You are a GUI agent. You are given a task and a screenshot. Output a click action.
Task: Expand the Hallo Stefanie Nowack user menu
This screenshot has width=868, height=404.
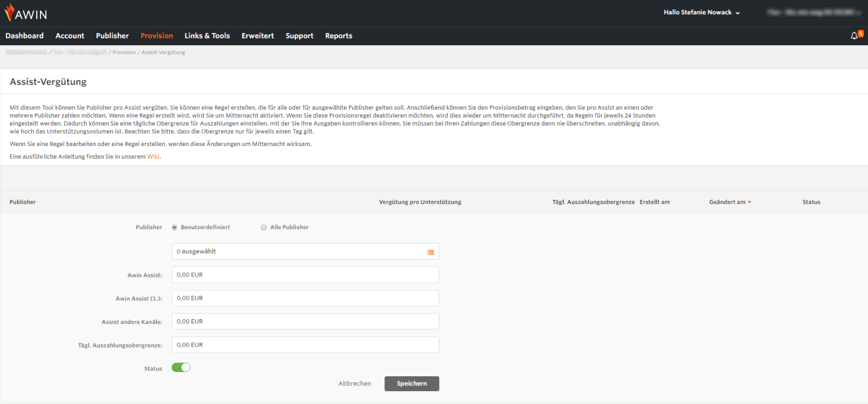pyautogui.click(x=702, y=12)
